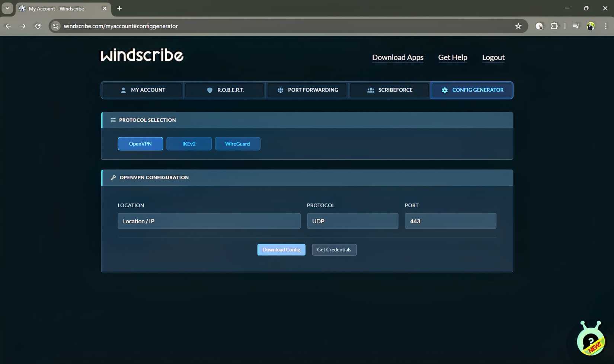The height and width of the screenshot is (364, 614).
Task: Open the R.O.B.E.R.T. tab
Action: coord(225,90)
